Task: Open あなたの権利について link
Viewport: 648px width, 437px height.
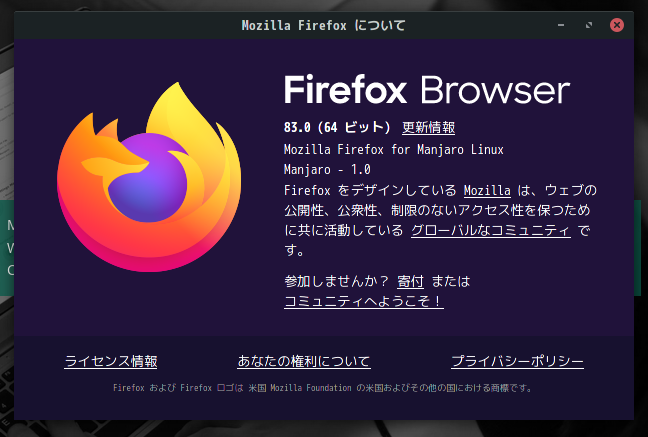Action: [304, 361]
